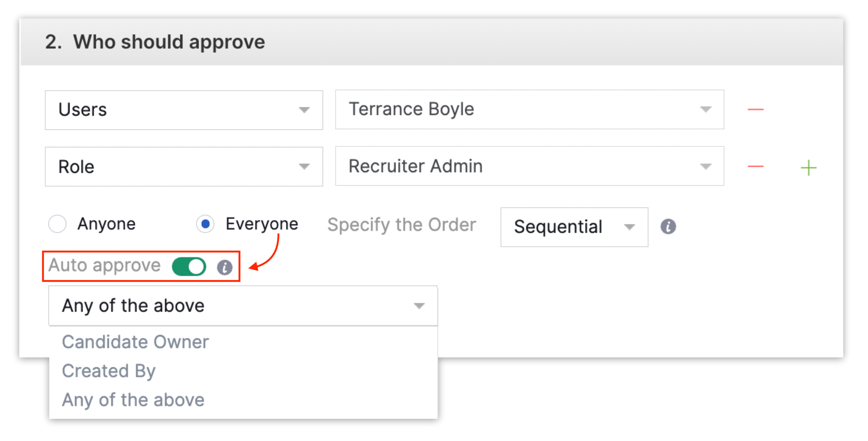This screenshot has height=441, width=868.
Task: Add another approver row with plus icon
Action: click(808, 167)
